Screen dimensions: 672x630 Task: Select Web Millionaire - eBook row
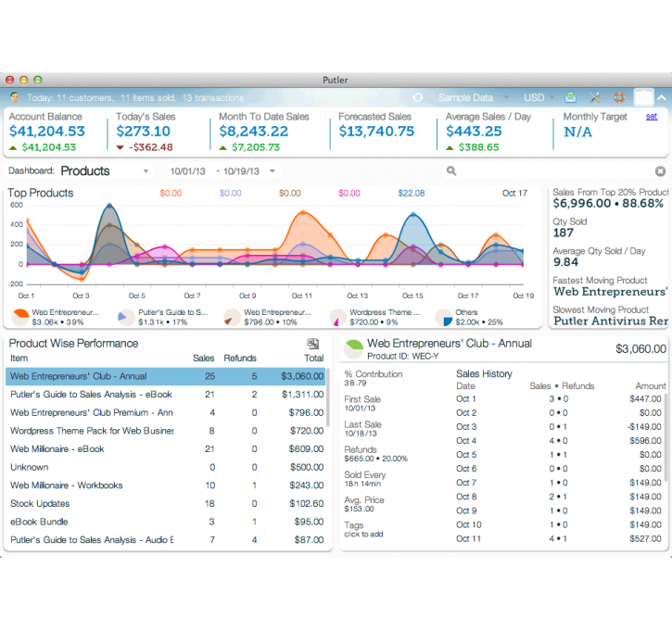pyautogui.click(x=166, y=448)
